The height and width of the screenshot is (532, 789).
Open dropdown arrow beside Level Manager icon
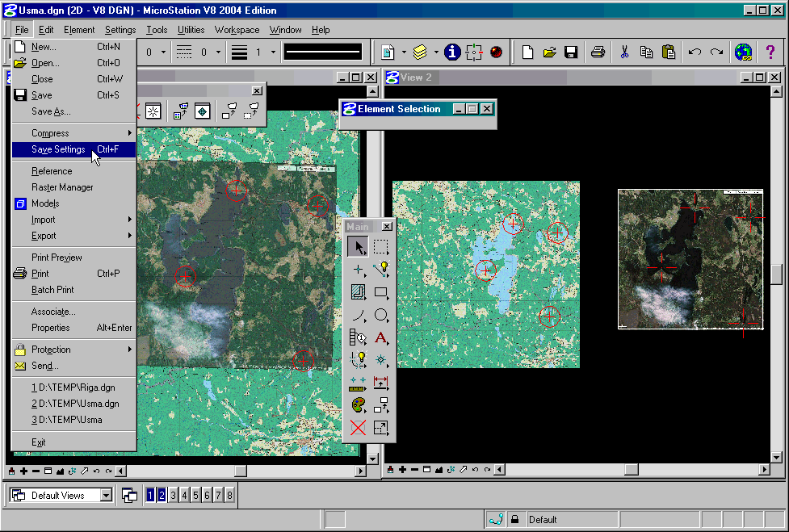click(436, 52)
